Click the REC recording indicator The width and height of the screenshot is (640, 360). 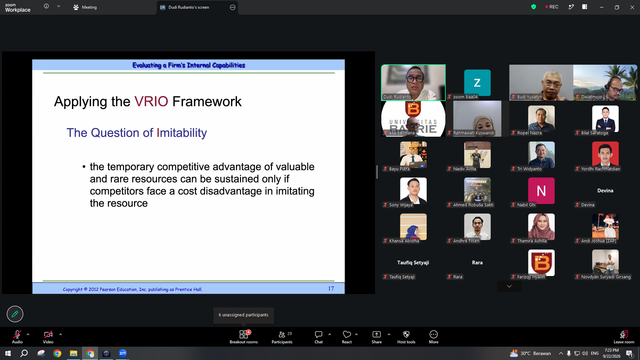552,7
